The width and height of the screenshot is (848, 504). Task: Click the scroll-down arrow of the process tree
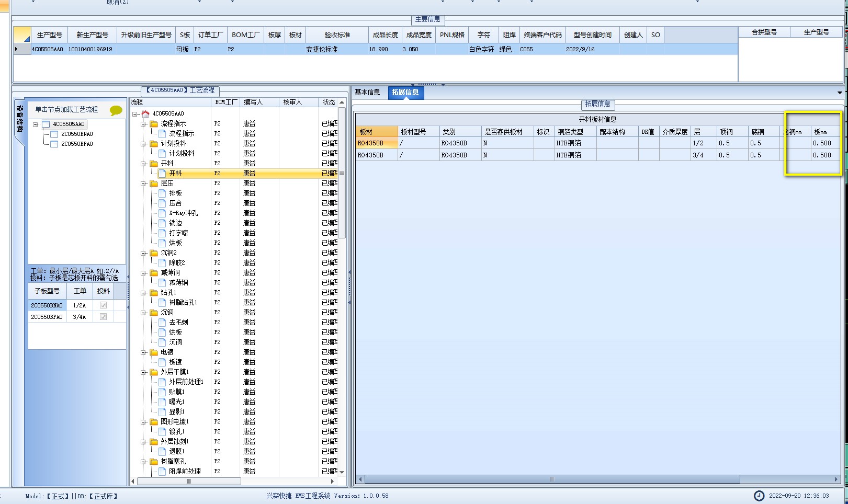[x=342, y=472]
